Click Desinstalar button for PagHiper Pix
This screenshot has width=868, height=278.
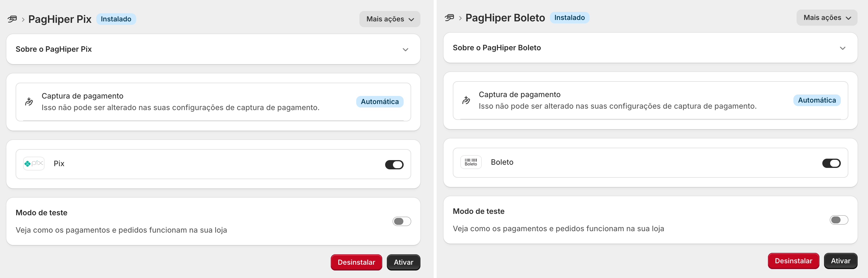(x=356, y=262)
